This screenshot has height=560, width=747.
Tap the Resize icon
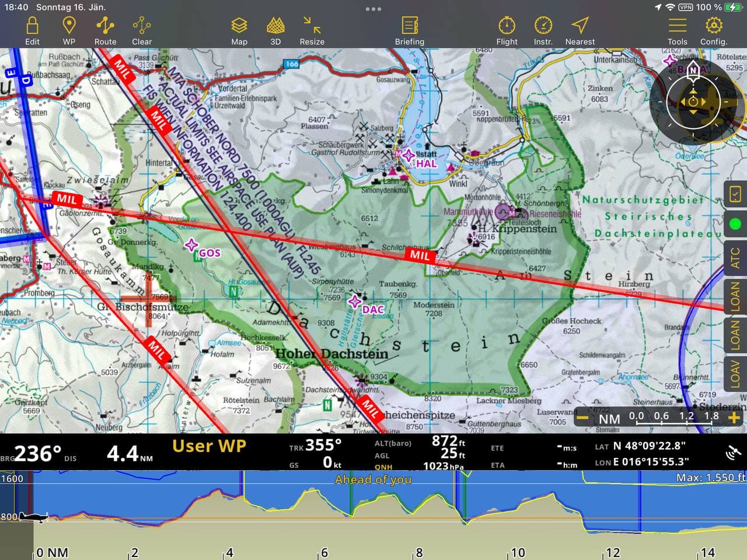point(312,30)
